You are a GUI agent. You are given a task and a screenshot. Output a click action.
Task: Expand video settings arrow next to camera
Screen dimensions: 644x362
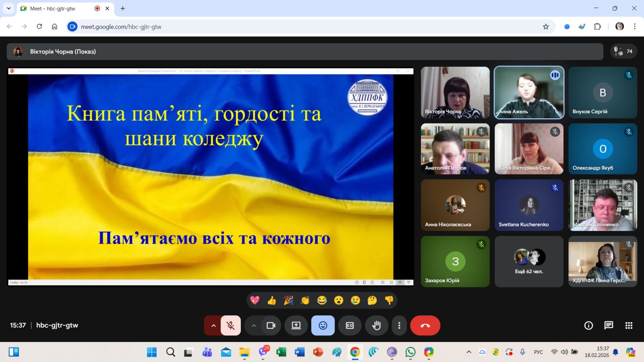pos(254,325)
